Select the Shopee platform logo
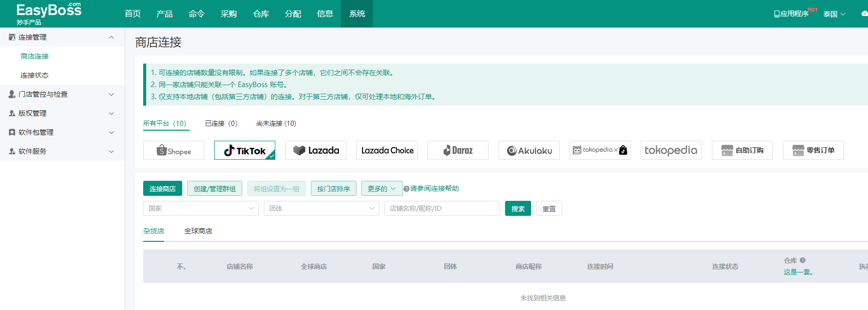This screenshot has height=310, width=868. (174, 151)
